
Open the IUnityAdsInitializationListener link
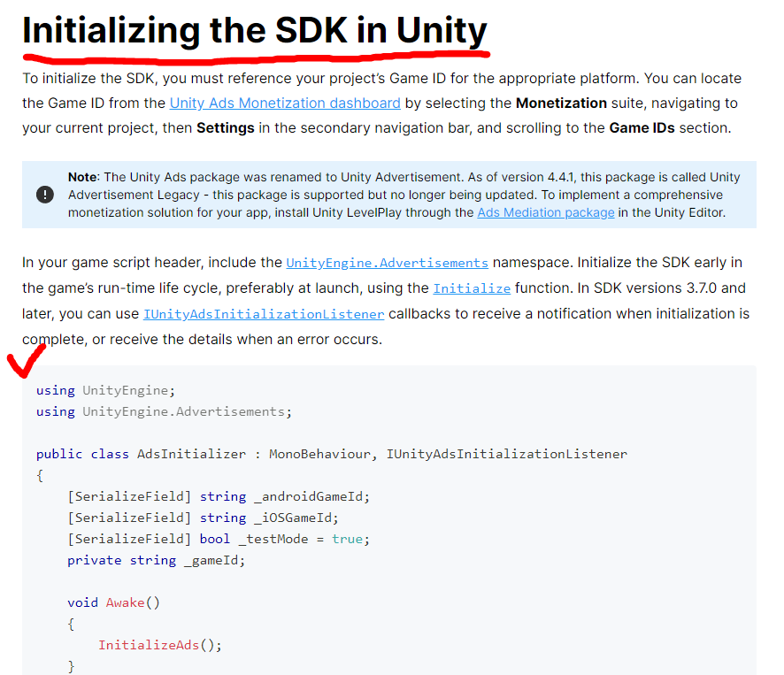(264, 314)
